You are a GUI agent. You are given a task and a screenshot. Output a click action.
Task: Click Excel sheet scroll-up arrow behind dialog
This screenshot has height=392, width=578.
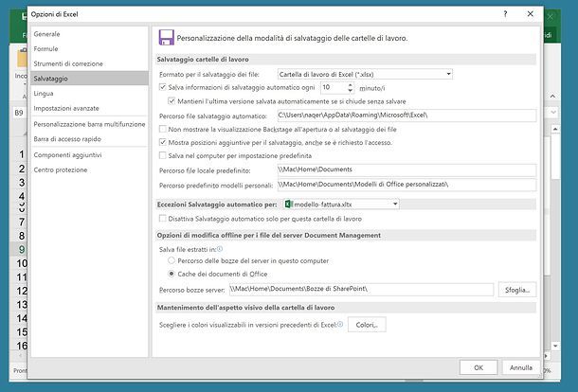[555, 129]
